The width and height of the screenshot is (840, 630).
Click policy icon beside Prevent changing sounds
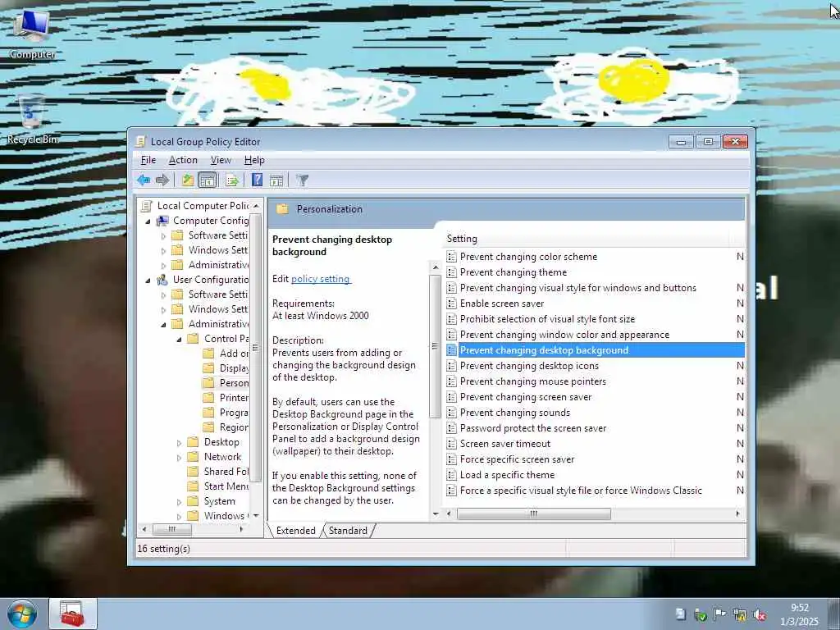[452, 413]
